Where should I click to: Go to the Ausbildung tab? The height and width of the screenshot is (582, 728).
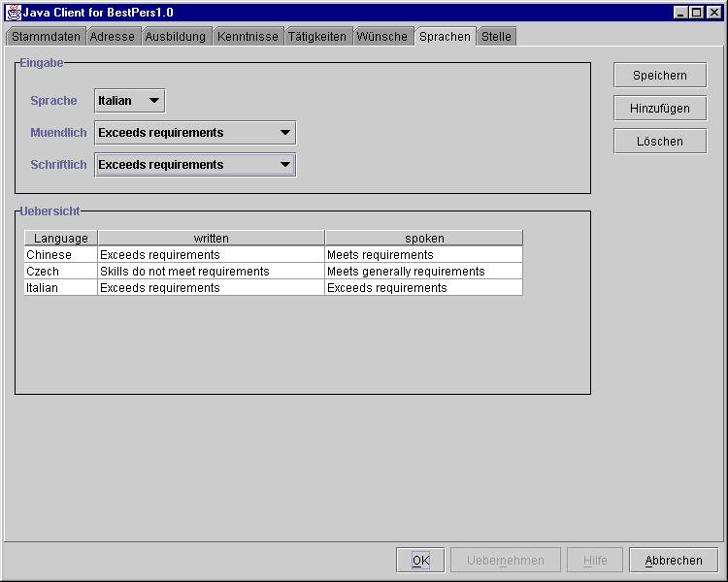tap(176, 37)
